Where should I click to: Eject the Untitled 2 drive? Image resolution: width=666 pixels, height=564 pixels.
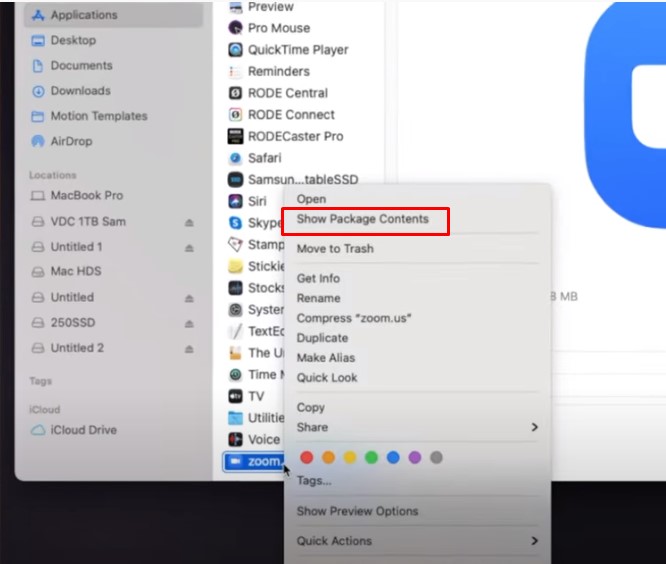tap(189, 349)
